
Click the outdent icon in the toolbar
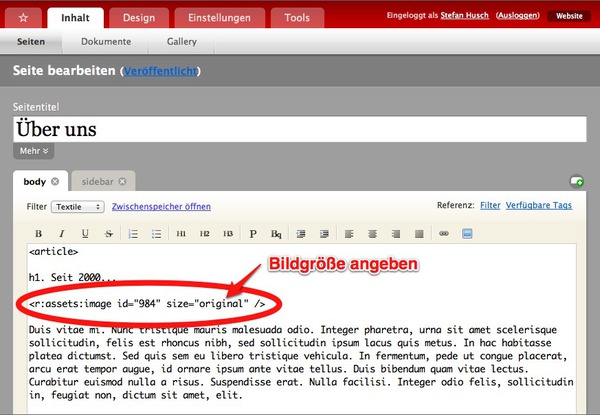click(x=301, y=233)
